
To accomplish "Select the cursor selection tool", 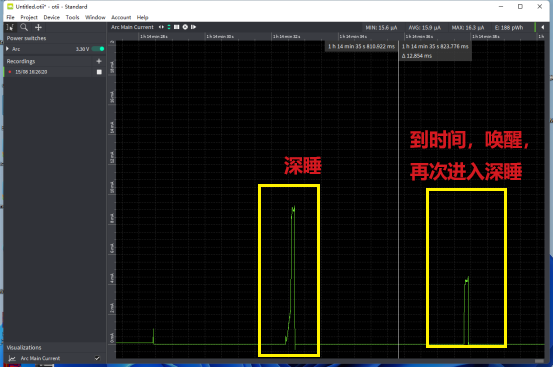I will [x=10, y=27].
